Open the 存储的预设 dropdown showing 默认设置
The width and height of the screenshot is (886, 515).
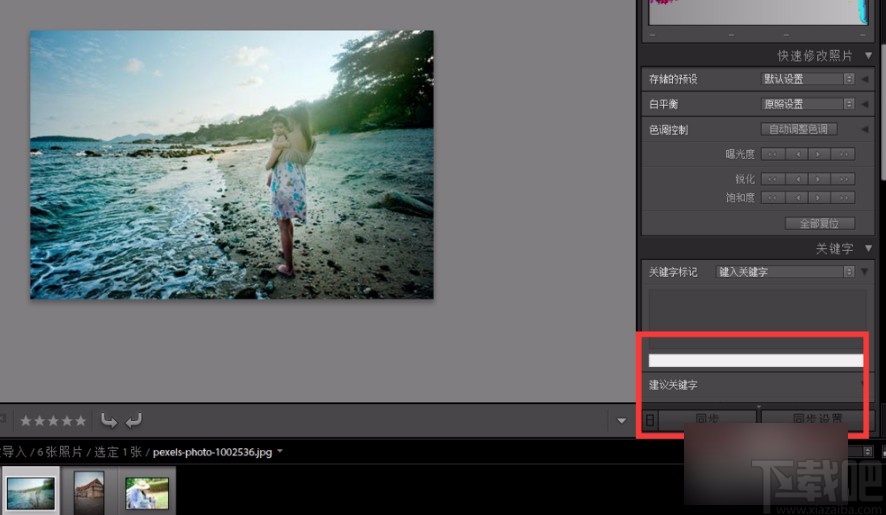[x=808, y=79]
